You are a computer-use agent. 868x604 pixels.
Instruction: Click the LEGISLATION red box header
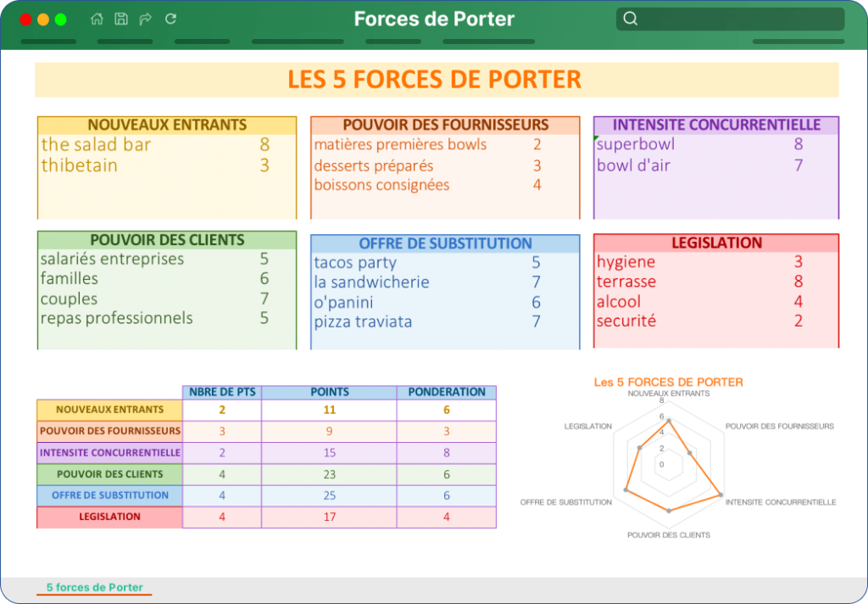point(716,243)
